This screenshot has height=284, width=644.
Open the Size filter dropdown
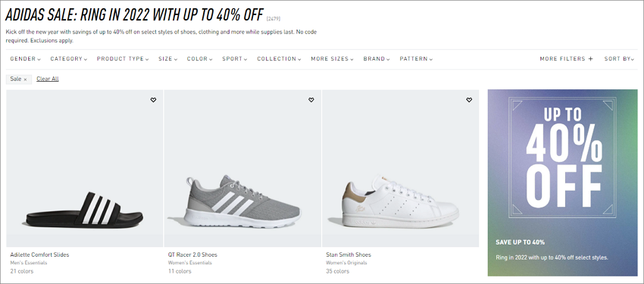pos(167,58)
